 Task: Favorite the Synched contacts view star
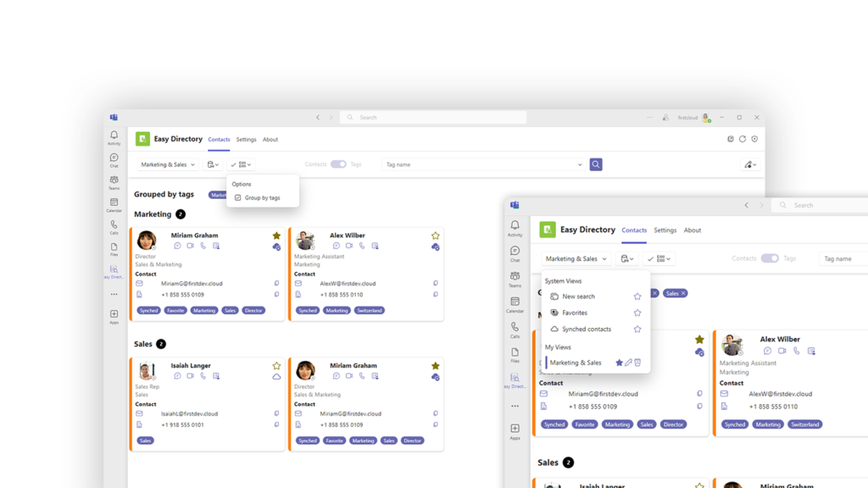[x=637, y=330]
